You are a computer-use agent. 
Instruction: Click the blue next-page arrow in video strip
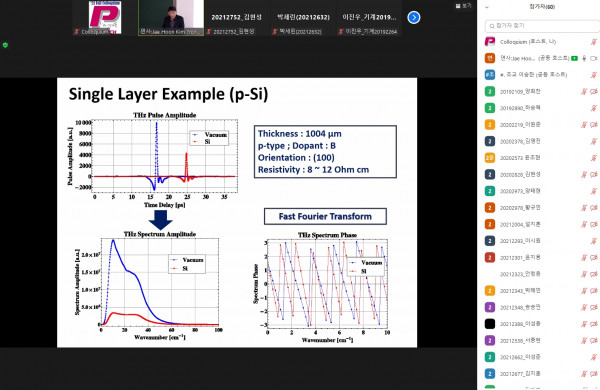(414, 17)
